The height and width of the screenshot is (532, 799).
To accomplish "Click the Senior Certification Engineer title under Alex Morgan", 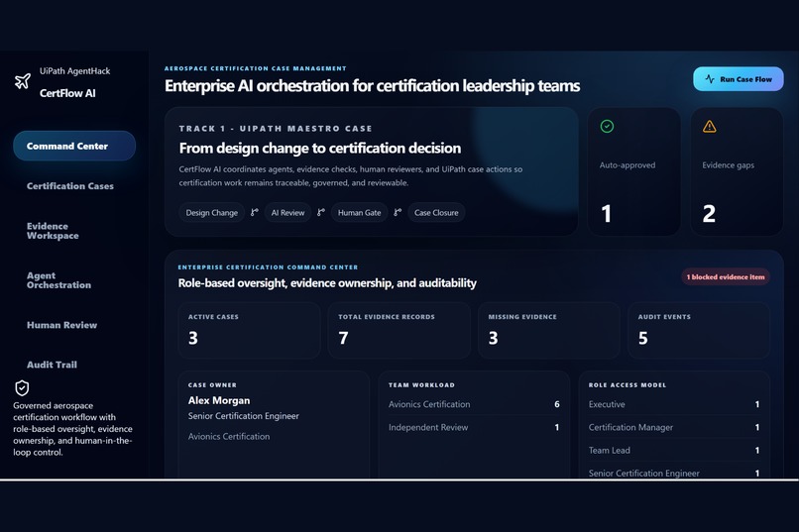I will point(244,416).
